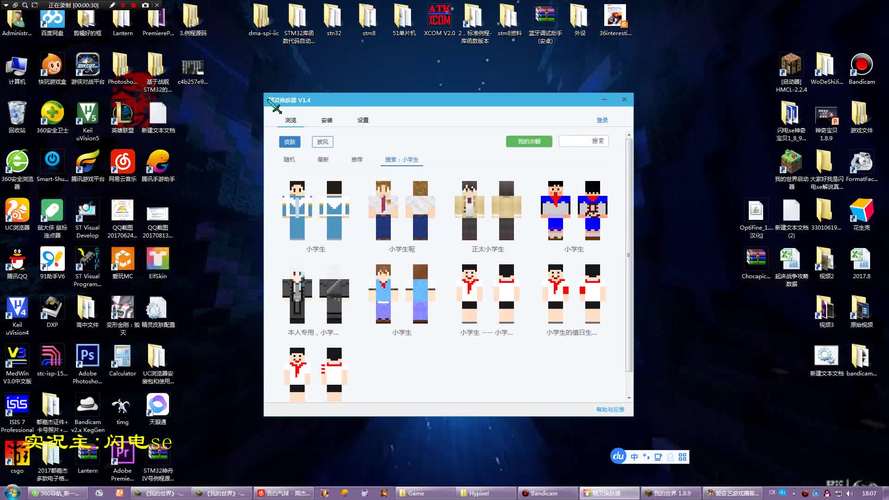
Task: Select the 小学生的值日生 skin
Action: click(x=574, y=300)
